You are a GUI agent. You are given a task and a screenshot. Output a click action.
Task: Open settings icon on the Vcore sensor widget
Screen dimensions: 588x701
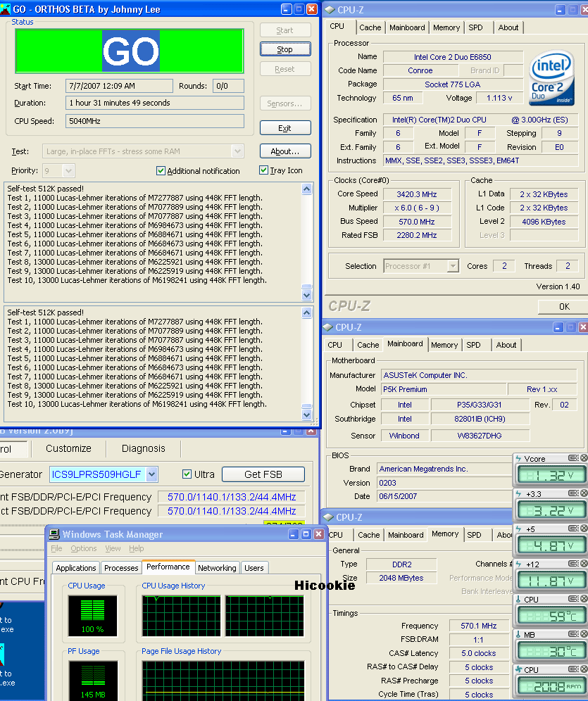pos(574,459)
